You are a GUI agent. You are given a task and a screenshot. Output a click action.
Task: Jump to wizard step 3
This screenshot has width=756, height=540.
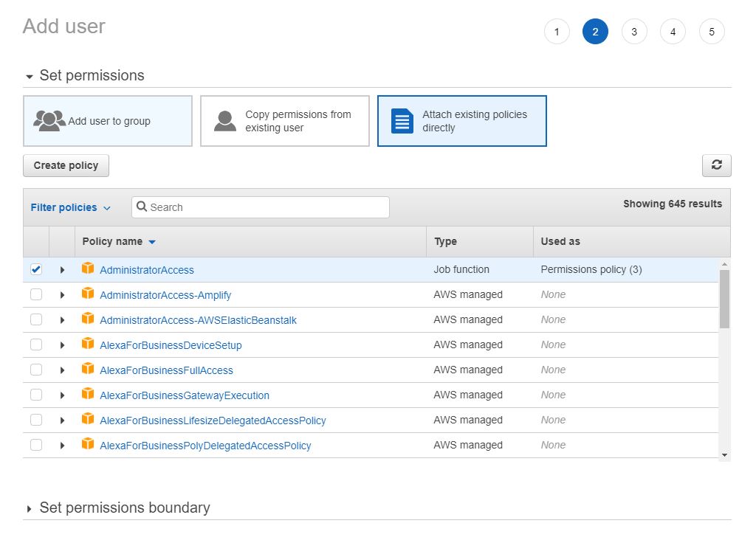[x=634, y=31]
